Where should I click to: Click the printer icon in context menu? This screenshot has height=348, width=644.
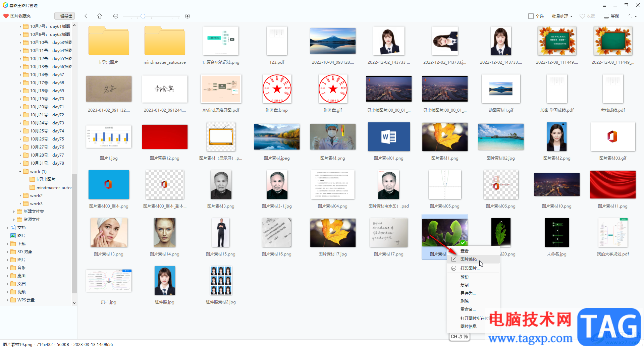click(454, 268)
